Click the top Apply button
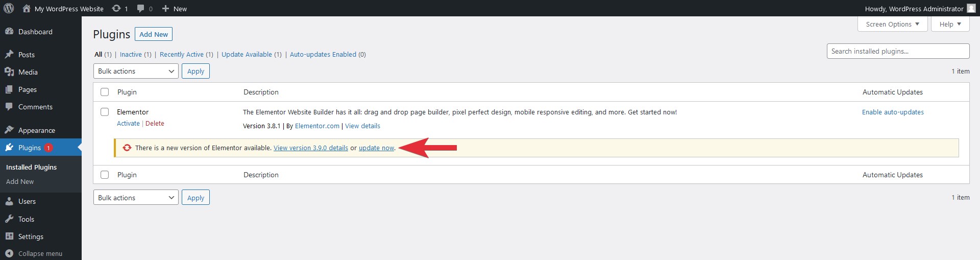Viewport: 980px width, 260px height. click(195, 71)
